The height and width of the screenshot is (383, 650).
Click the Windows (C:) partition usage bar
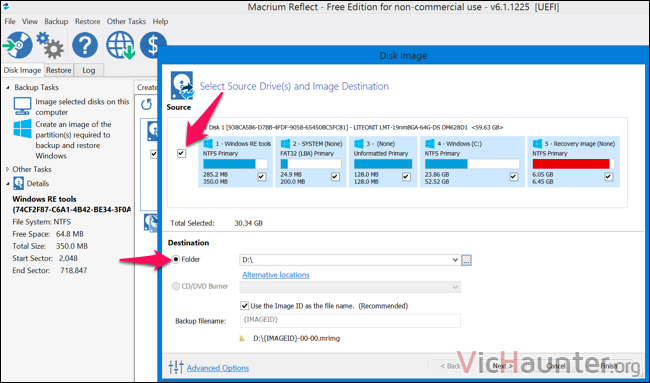tap(472, 164)
